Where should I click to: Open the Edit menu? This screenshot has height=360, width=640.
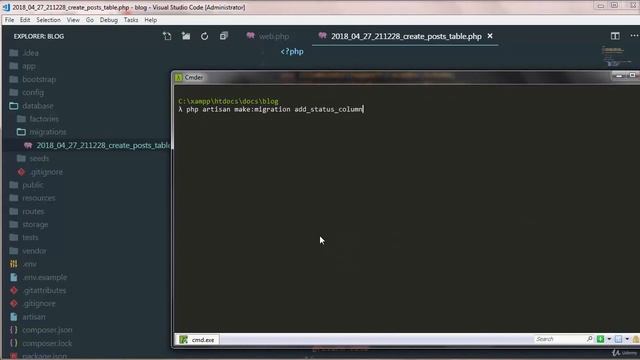coord(25,20)
